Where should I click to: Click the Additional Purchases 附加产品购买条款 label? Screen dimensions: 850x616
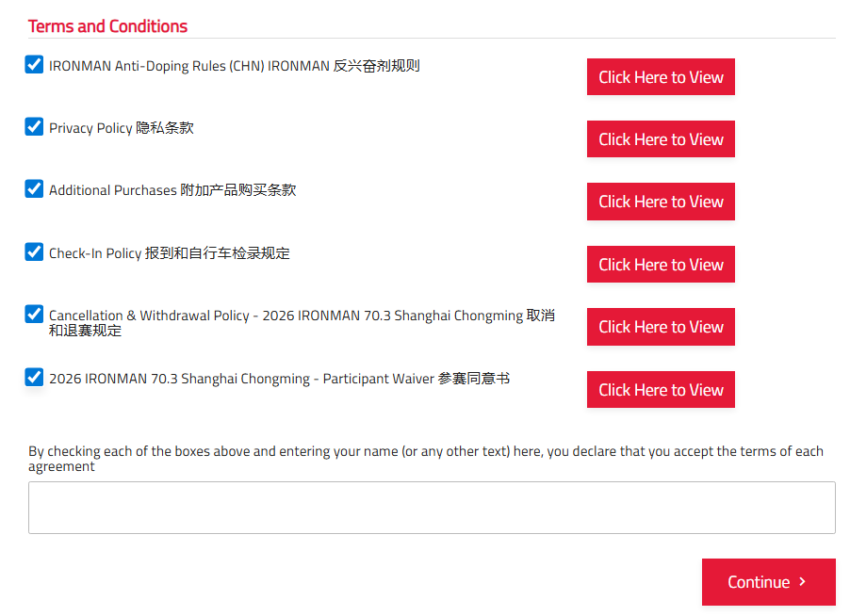click(x=172, y=189)
